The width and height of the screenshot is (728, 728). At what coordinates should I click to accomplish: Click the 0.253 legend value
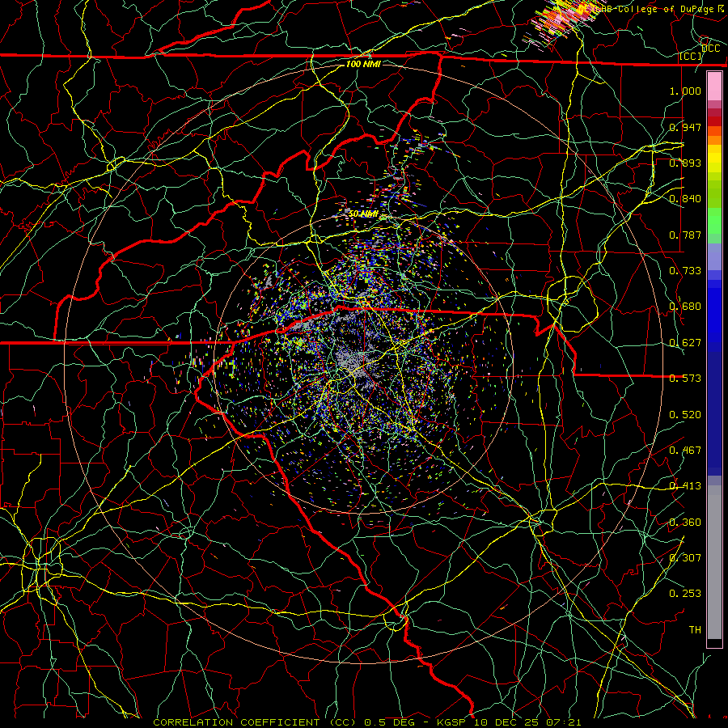coord(685,594)
